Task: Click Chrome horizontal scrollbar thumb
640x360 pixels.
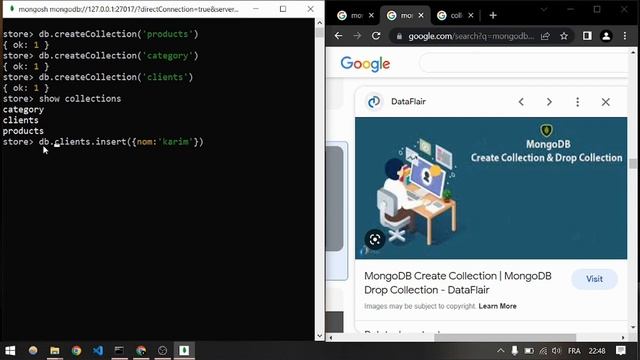Action: pos(505,338)
